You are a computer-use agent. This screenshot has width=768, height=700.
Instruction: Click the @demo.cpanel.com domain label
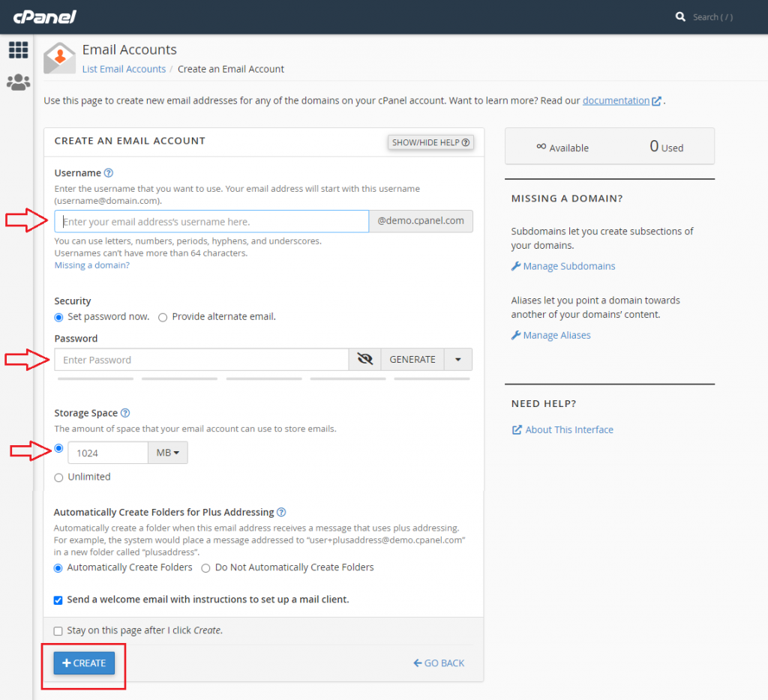click(421, 221)
